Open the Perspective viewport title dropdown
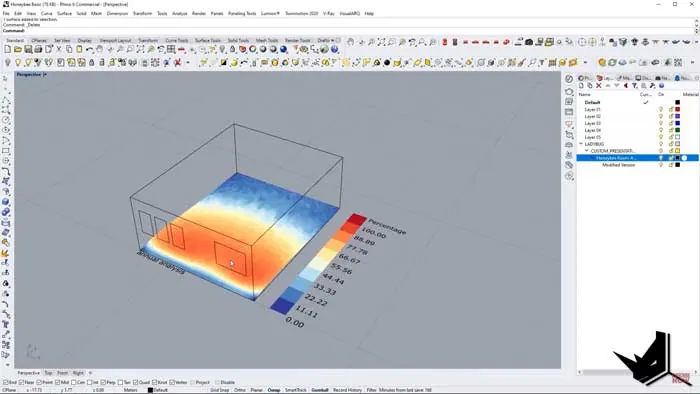Screen dimensions: 700x394 click(x=45, y=75)
